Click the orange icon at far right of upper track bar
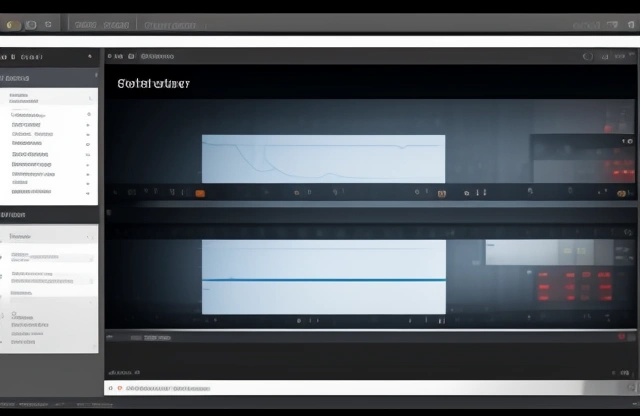640x416 pixels. (623, 192)
